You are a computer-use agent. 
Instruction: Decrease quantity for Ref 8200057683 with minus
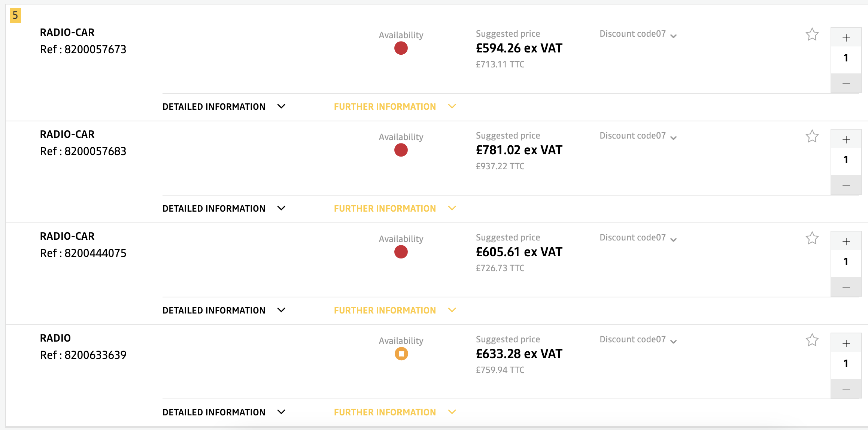tap(846, 185)
